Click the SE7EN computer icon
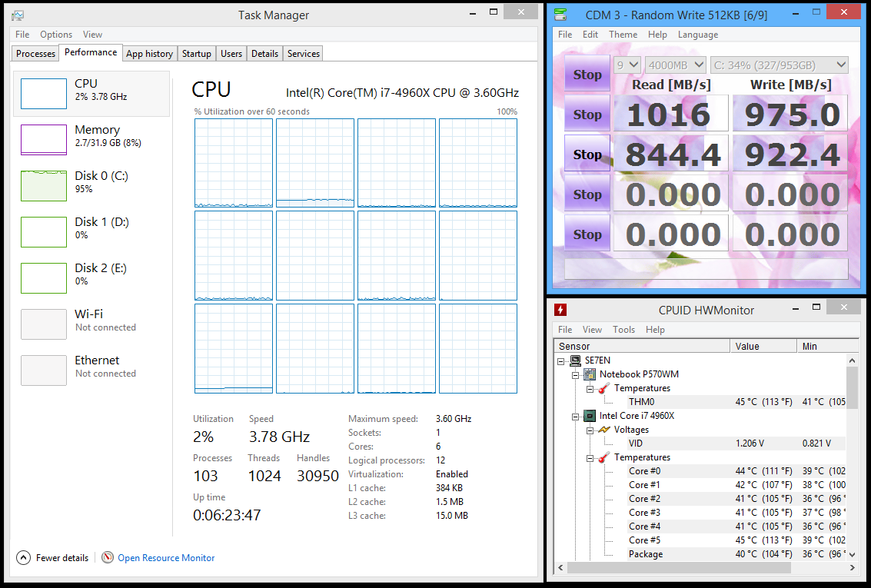This screenshot has height=588, width=871. [575, 360]
